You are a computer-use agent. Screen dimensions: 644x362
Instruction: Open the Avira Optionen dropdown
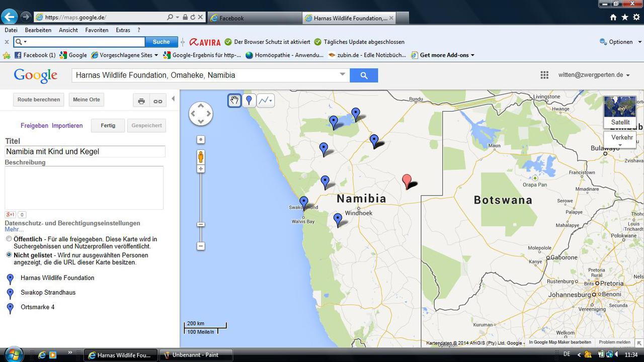(620, 42)
